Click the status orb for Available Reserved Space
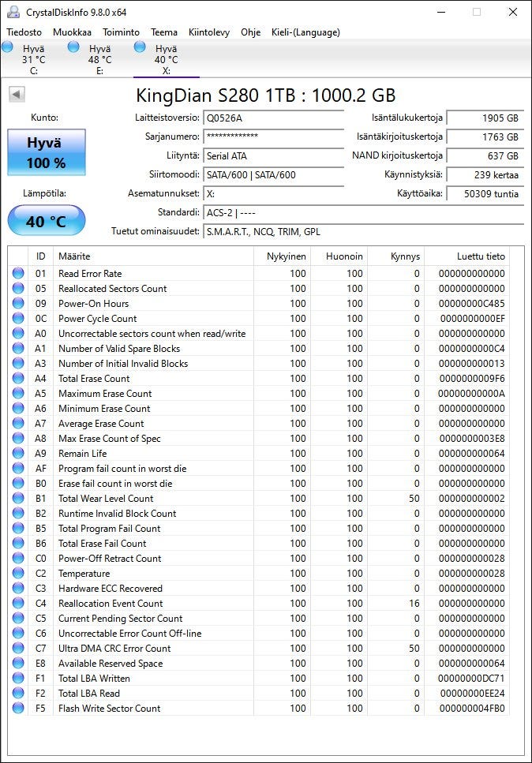The image size is (532, 763). pyautogui.click(x=18, y=664)
